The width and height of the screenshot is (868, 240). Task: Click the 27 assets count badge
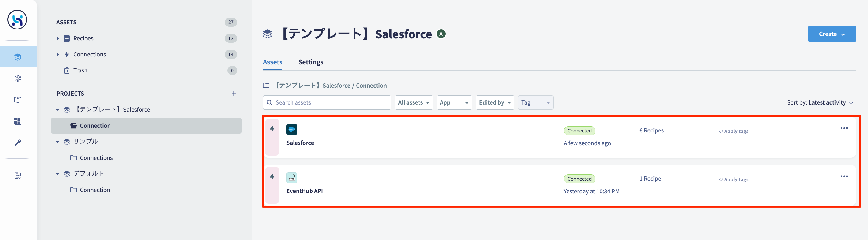click(x=231, y=22)
